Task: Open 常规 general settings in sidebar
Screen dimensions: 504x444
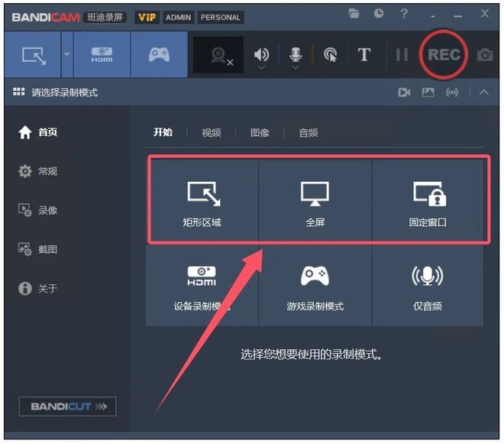Action: coord(38,171)
